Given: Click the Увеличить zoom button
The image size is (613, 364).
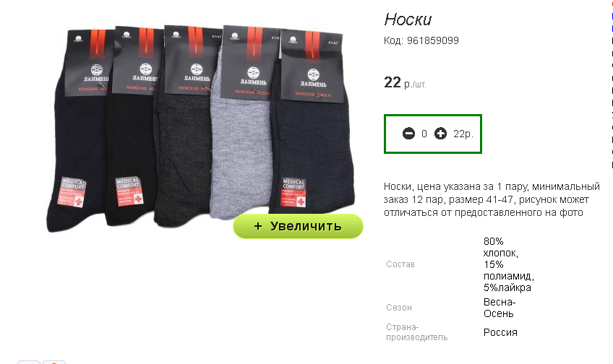Looking at the screenshot, I should click(x=298, y=226).
